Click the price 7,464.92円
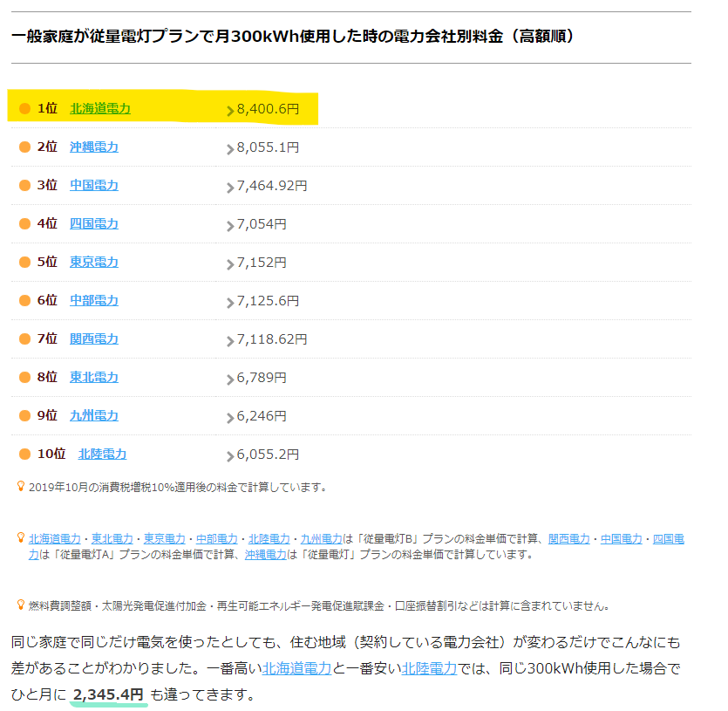 pyautogui.click(x=272, y=186)
